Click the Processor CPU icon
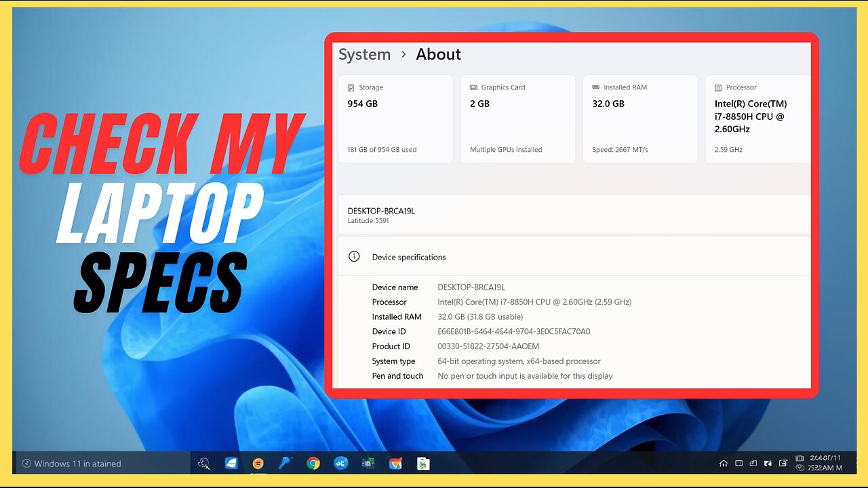Screen dimensions: 868x488 [718, 87]
